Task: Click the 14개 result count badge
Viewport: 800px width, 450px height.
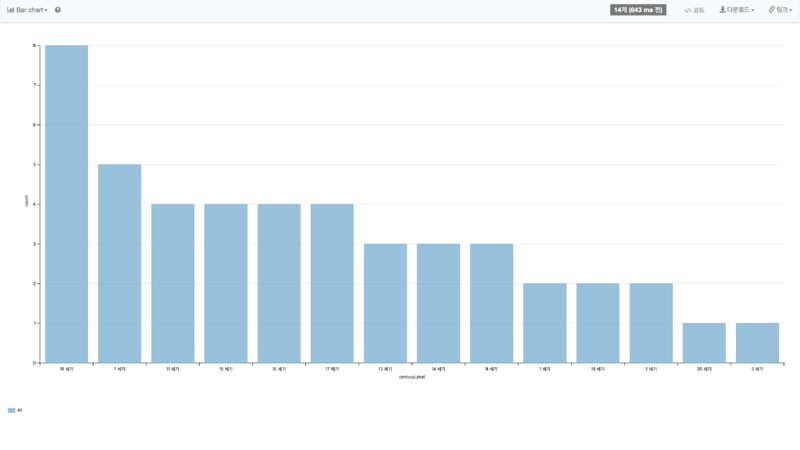Action: click(639, 9)
